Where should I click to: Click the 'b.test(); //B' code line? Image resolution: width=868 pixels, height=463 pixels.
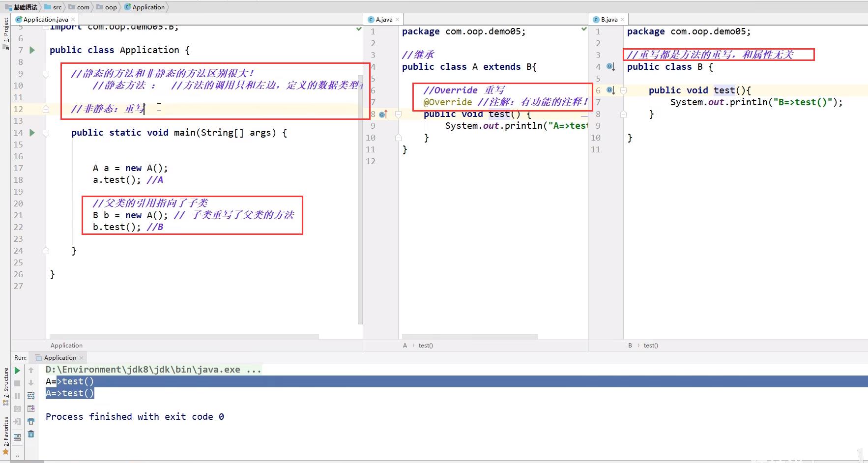click(128, 227)
